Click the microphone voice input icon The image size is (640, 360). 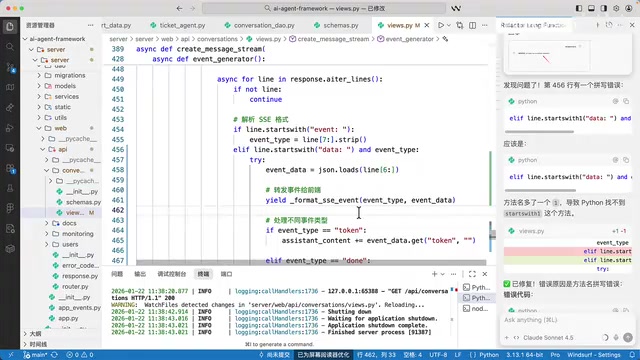616,338
